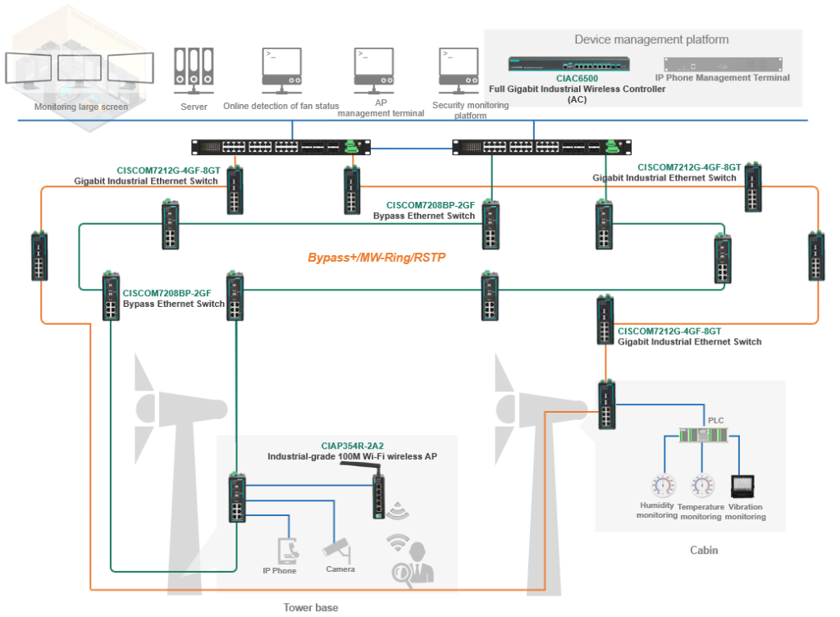840x617 pixels.
Task: Select switch above lower-right CISCOM7212G-4GF-8GT label
Action: (x=605, y=320)
